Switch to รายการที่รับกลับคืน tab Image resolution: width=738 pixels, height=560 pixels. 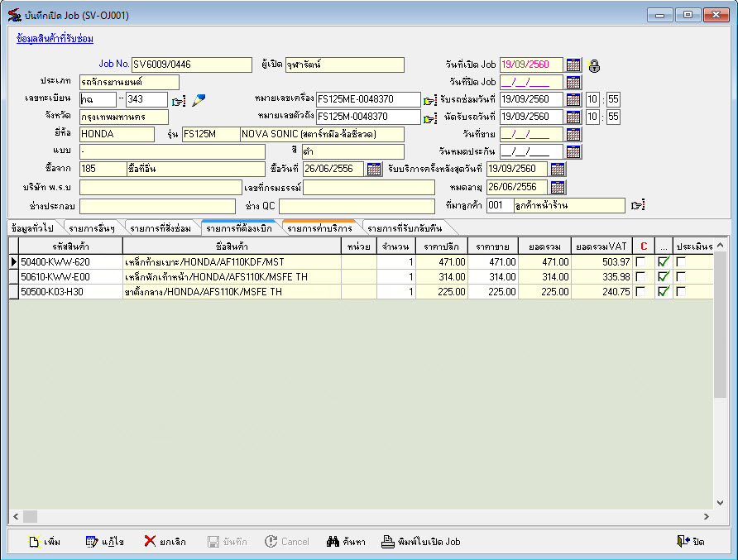pyautogui.click(x=405, y=228)
